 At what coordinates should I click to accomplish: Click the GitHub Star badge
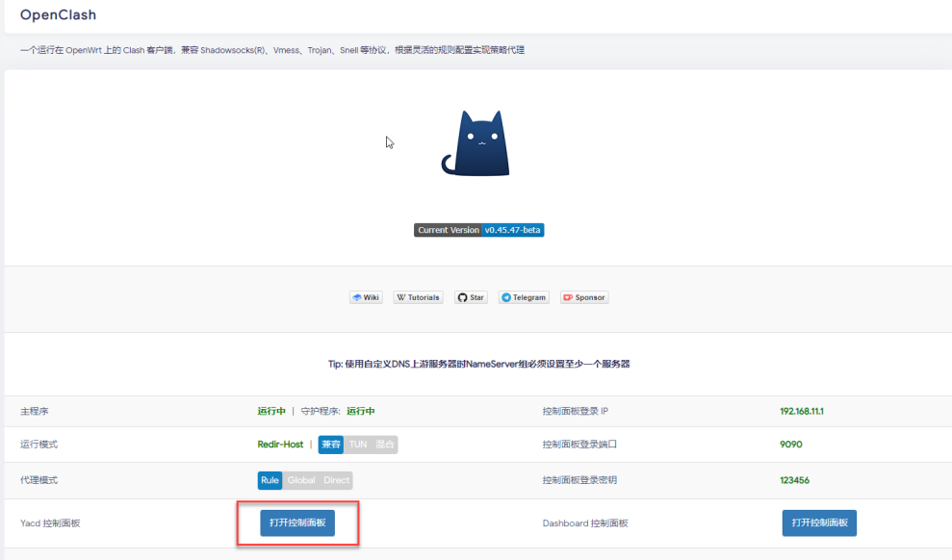click(471, 297)
